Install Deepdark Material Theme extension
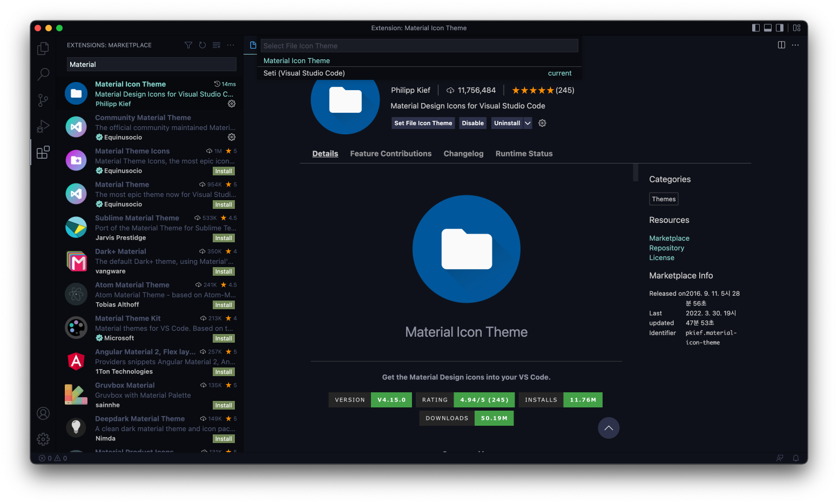Image resolution: width=838 pixels, height=504 pixels. [x=224, y=439]
